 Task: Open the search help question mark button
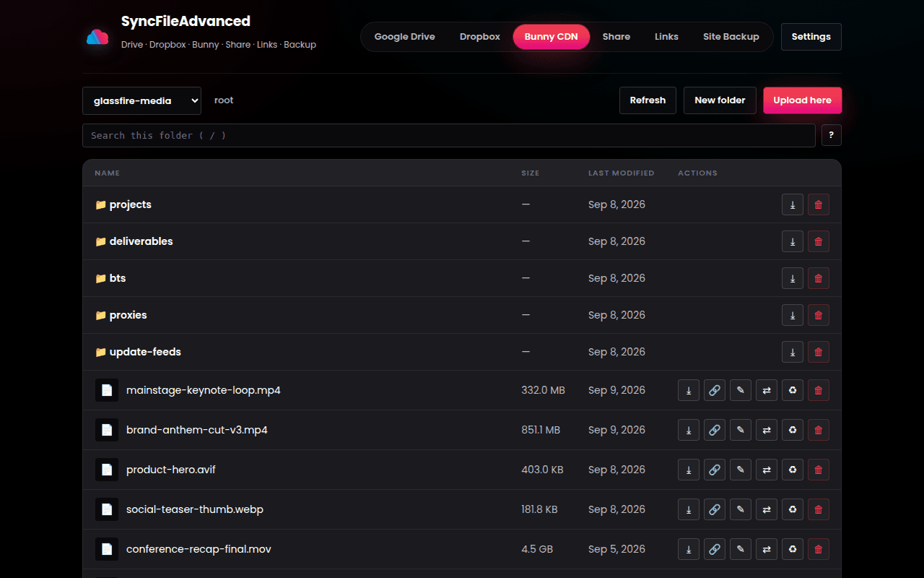point(832,135)
